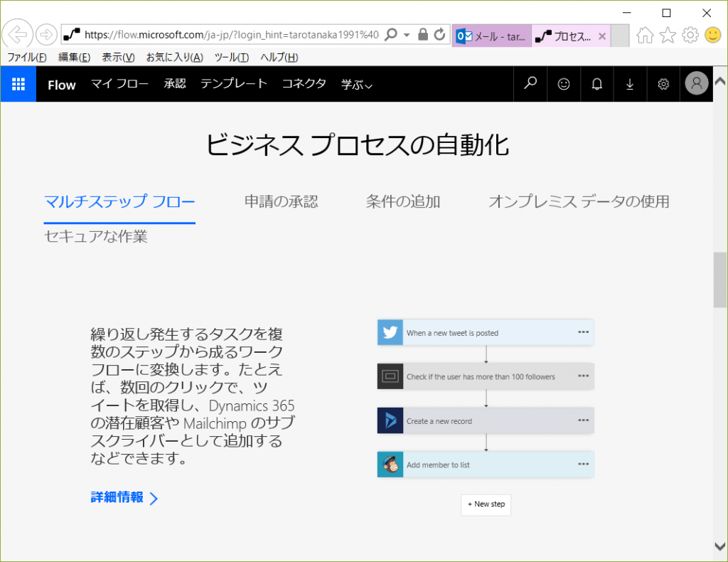Click the lock security icon in address bar

click(x=422, y=34)
